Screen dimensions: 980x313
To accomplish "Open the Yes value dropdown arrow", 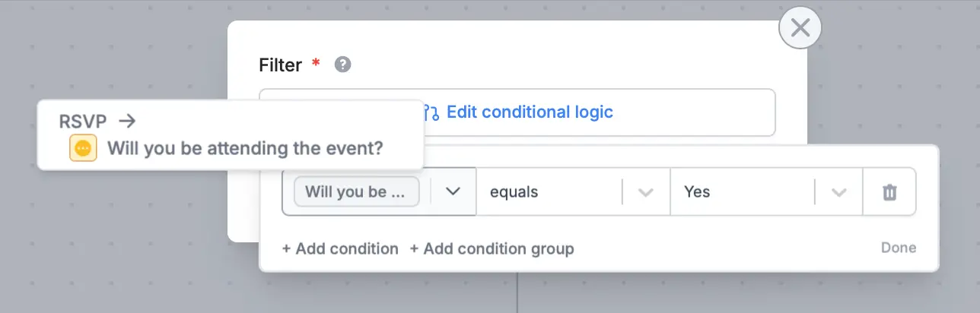I will [838, 192].
